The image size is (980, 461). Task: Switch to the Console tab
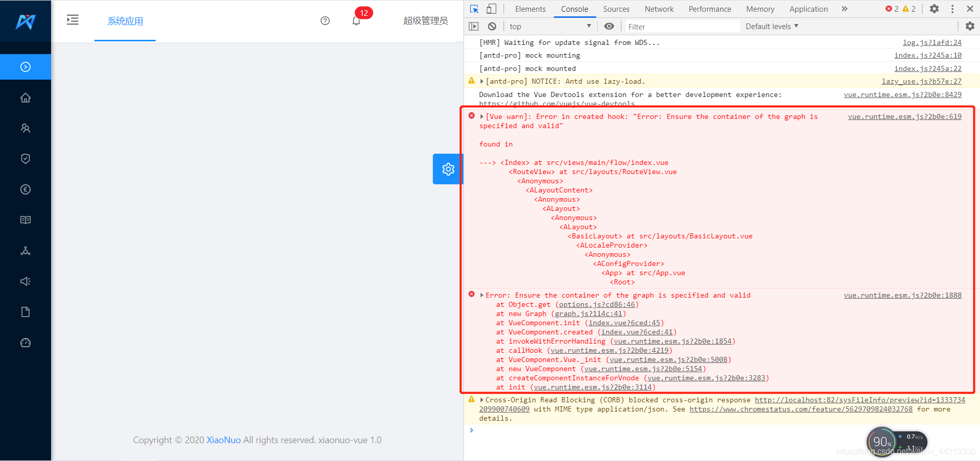(574, 9)
